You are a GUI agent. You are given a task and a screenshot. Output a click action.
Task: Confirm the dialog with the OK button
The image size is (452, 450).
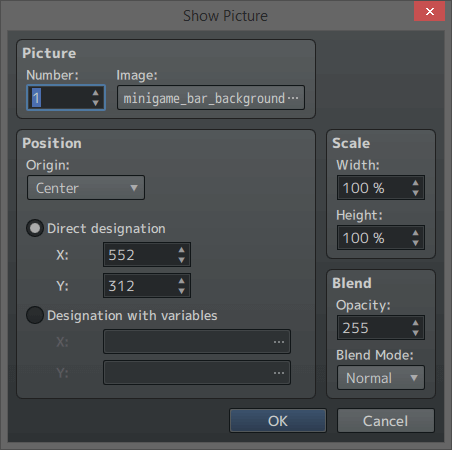pyautogui.click(x=278, y=421)
